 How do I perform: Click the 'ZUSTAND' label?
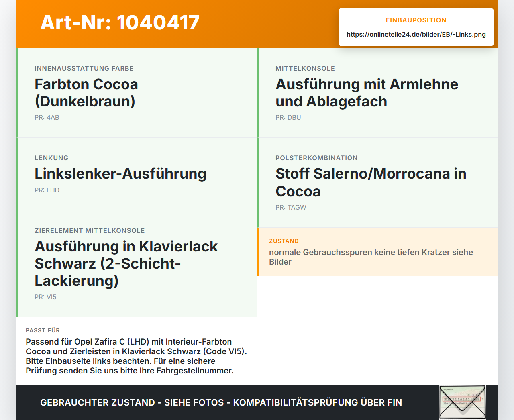[284, 241]
